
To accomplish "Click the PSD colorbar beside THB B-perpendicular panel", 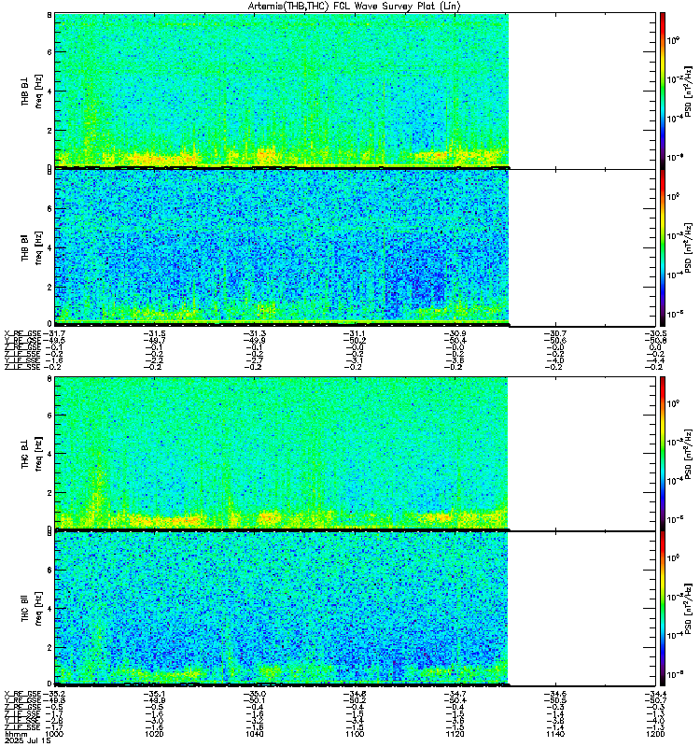I will point(663,91).
